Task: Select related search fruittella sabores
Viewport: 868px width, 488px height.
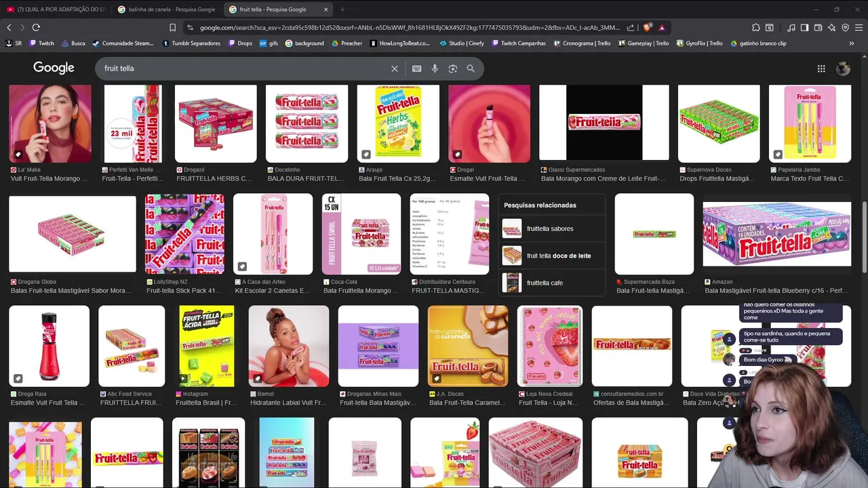Action: click(551, 228)
